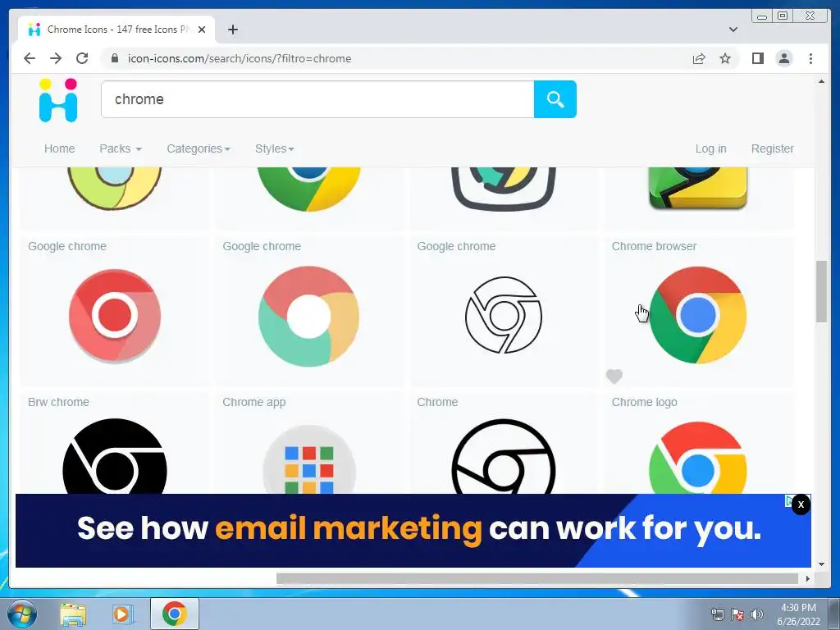Viewport: 840px width, 630px height.
Task: Share this page via share icon
Action: click(699, 58)
